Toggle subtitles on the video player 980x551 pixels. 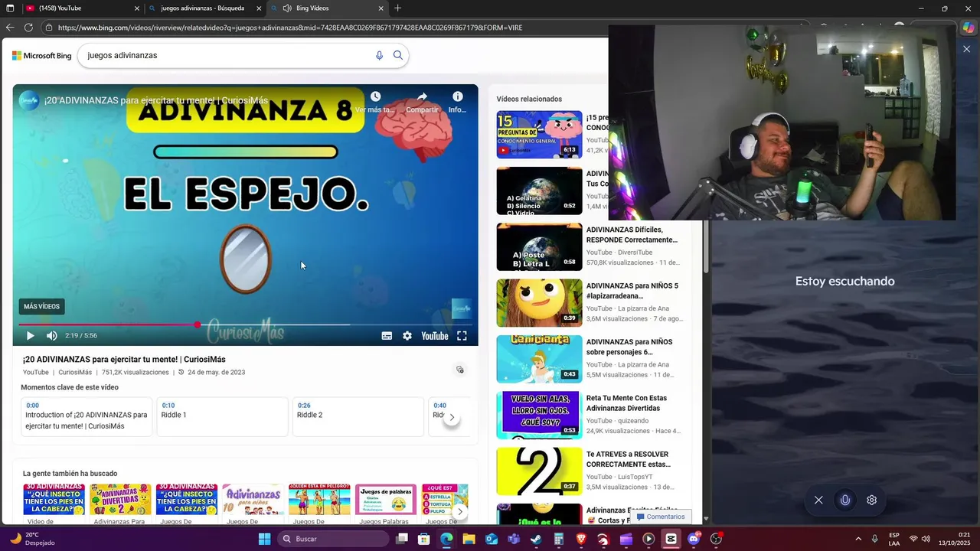387,336
